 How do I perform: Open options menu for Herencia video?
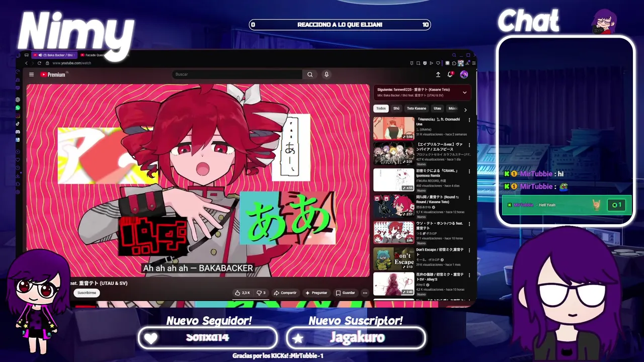(469, 120)
